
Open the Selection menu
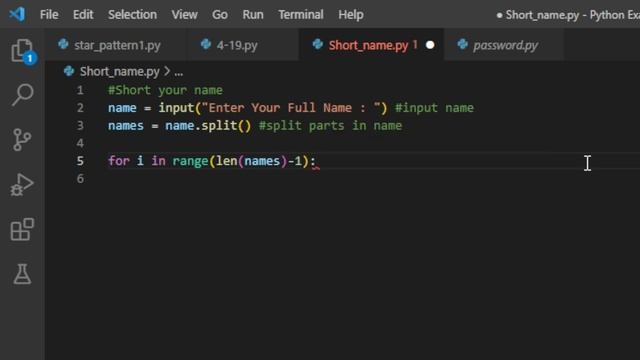pyautogui.click(x=132, y=15)
